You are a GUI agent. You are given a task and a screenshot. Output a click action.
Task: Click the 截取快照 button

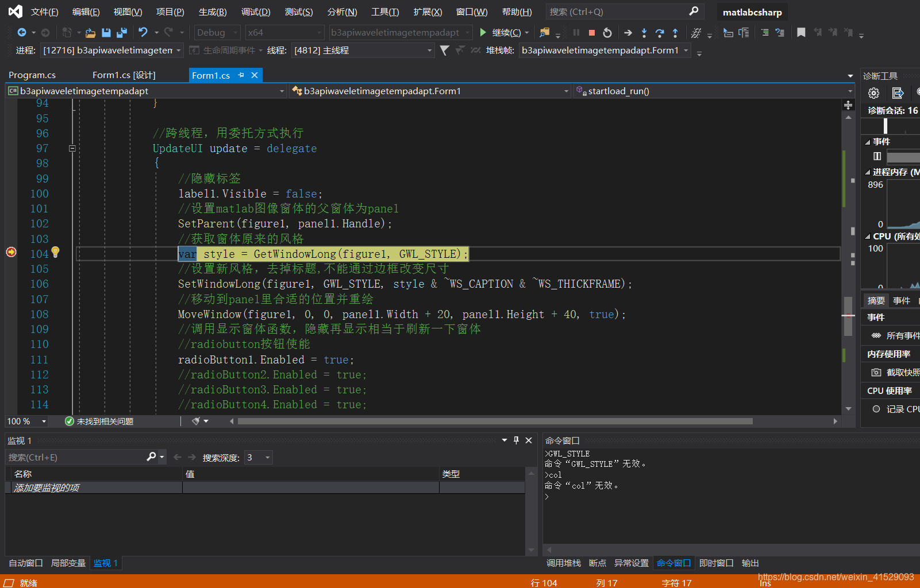point(895,373)
